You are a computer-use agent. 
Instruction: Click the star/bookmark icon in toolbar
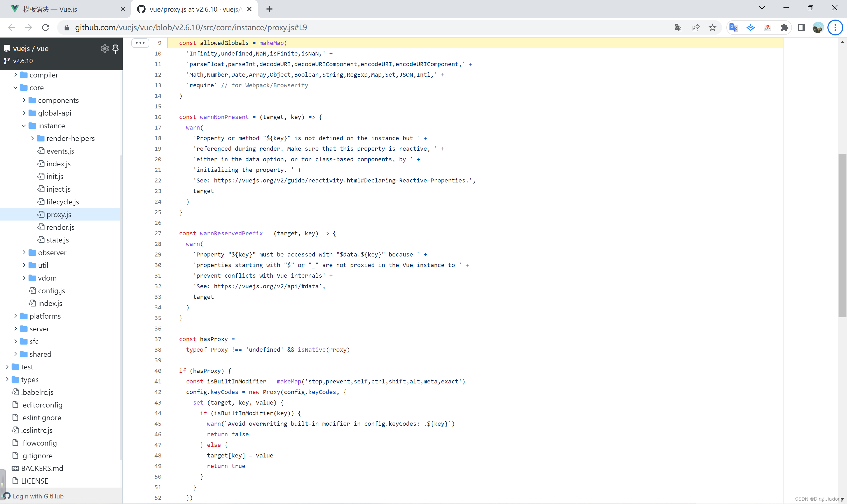click(713, 27)
